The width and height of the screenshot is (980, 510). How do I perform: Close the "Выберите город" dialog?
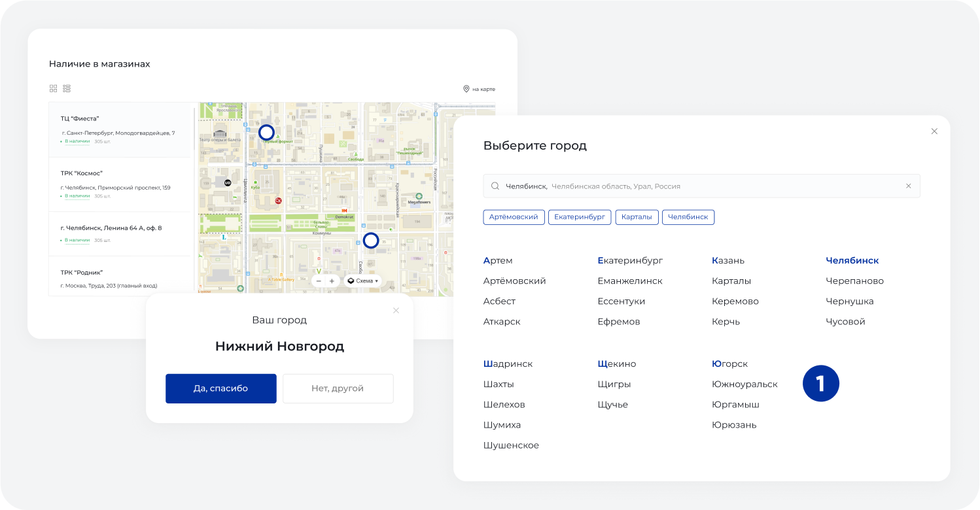coord(934,131)
